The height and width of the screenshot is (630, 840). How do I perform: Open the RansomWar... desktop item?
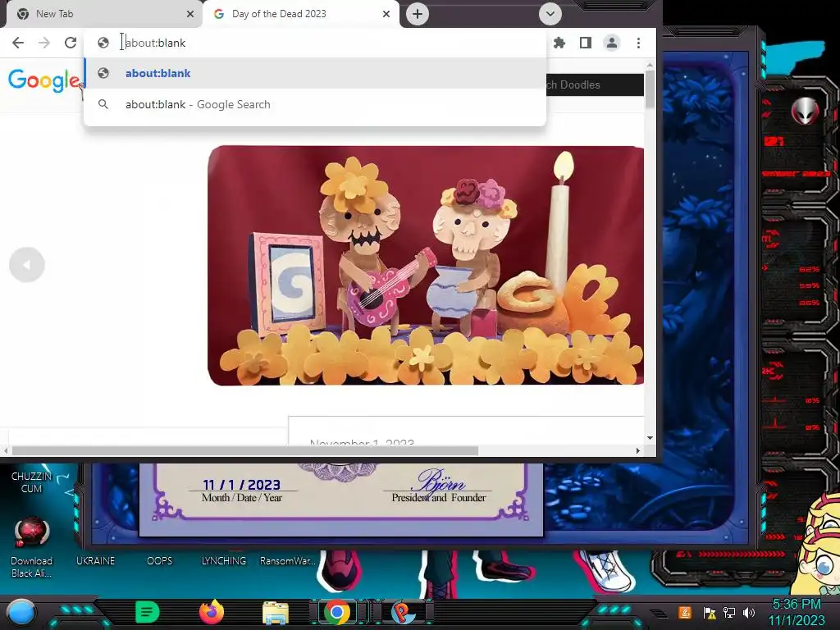(288, 561)
